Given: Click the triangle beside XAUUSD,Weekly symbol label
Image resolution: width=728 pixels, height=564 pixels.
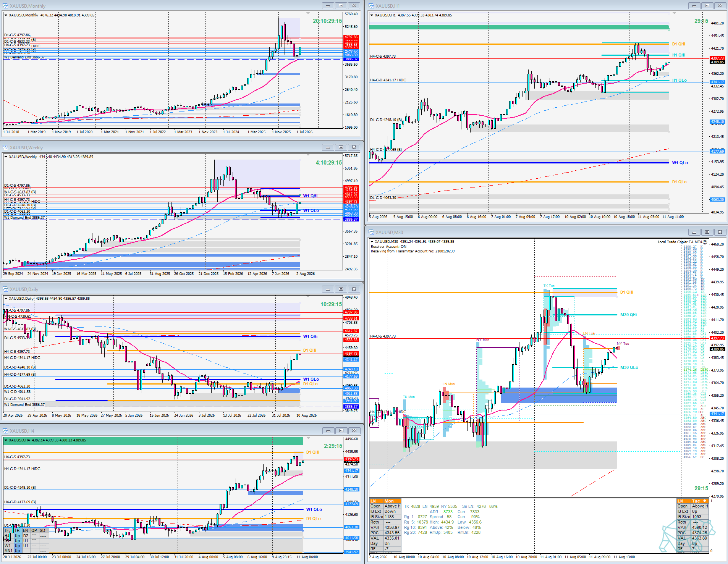Looking at the screenshot, I should point(6,157).
